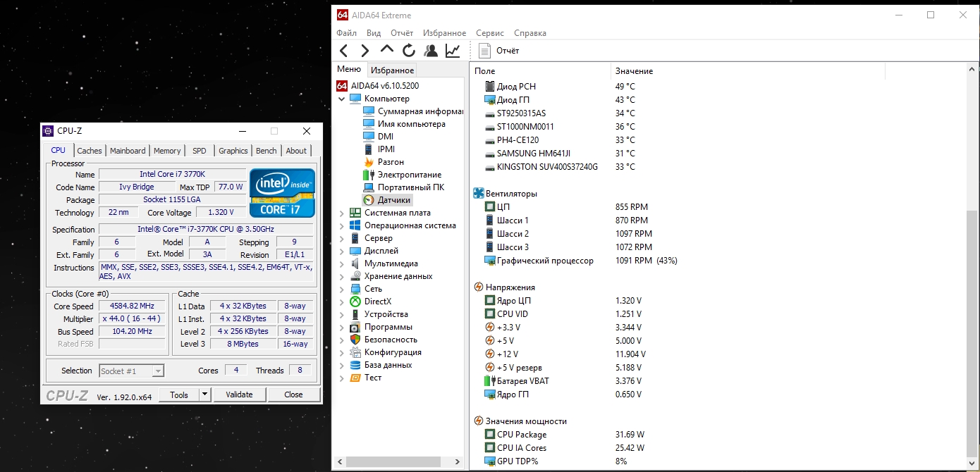Click the Close button in CPU-Z
980x472 pixels.
click(x=293, y=395)
